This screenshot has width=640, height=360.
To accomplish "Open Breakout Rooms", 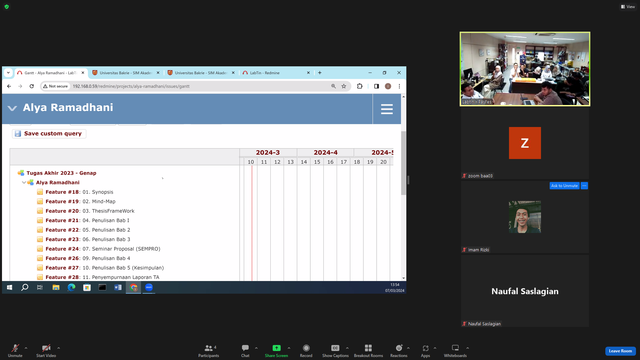I will coord(368,350).
